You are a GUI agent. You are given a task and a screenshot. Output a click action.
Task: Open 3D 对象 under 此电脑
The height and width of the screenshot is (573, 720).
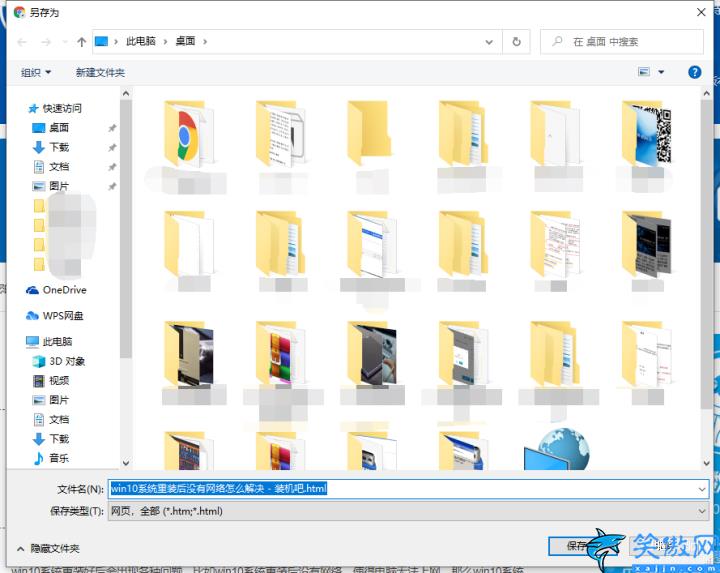(58, 361)
